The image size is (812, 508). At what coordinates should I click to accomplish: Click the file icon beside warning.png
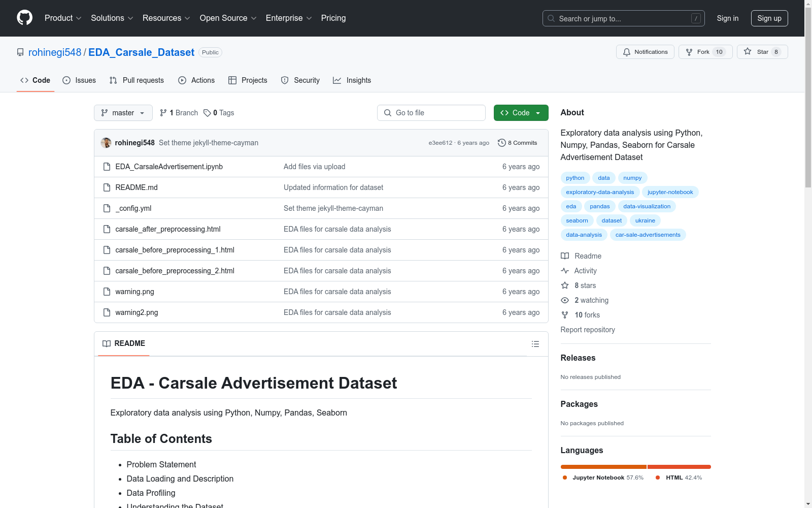[107, 292]
